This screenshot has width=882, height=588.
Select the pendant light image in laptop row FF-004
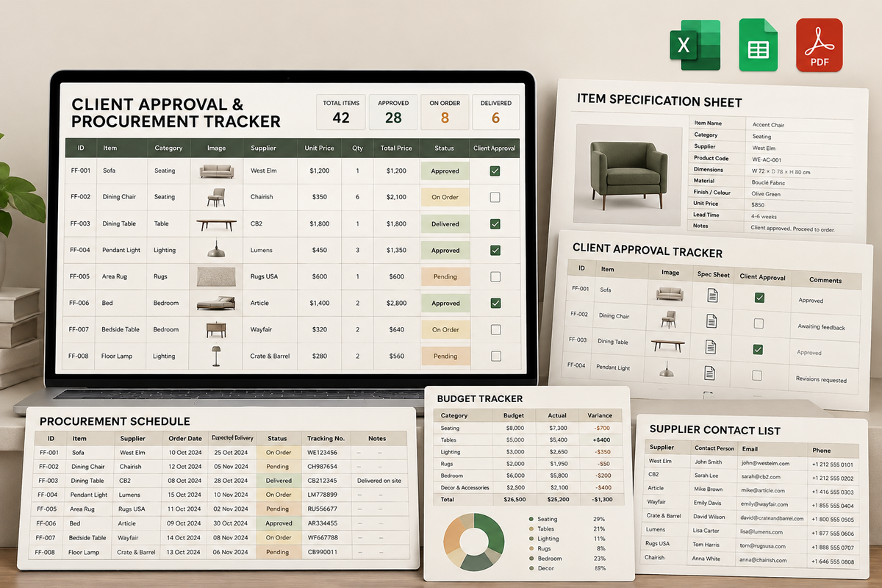coord(216,250)
